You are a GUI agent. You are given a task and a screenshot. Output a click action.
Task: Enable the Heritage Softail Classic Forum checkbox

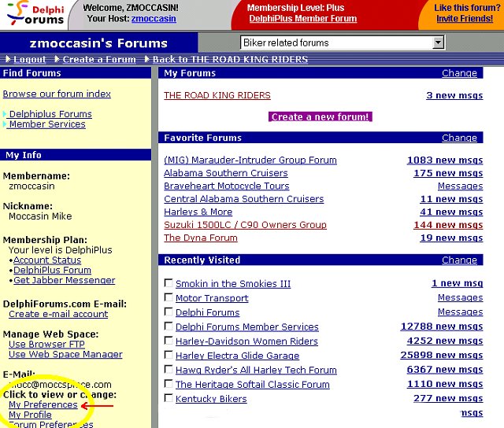click(168, 384)
